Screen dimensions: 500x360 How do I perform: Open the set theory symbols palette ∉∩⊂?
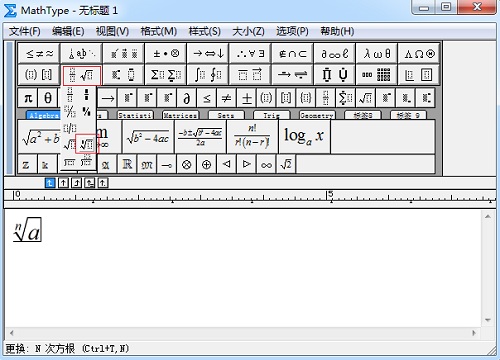click(292, 53)
